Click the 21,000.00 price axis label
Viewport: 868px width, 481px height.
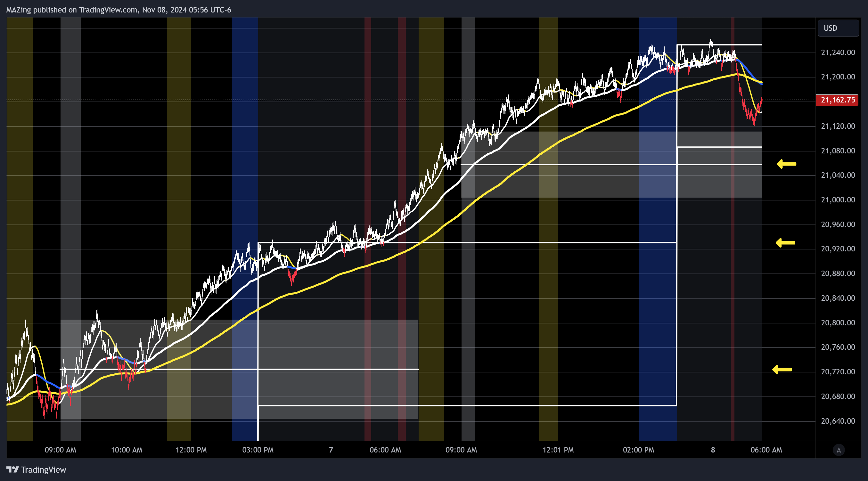coord(838,200)
